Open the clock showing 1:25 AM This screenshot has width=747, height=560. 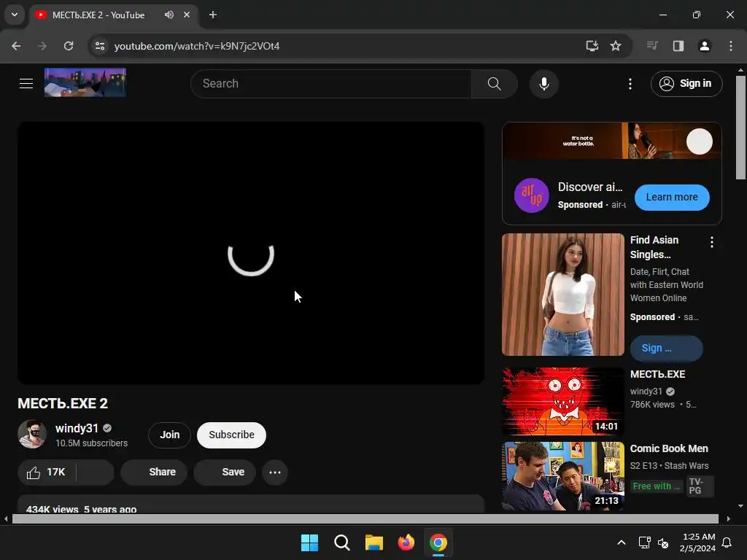[x=698, y=542]
